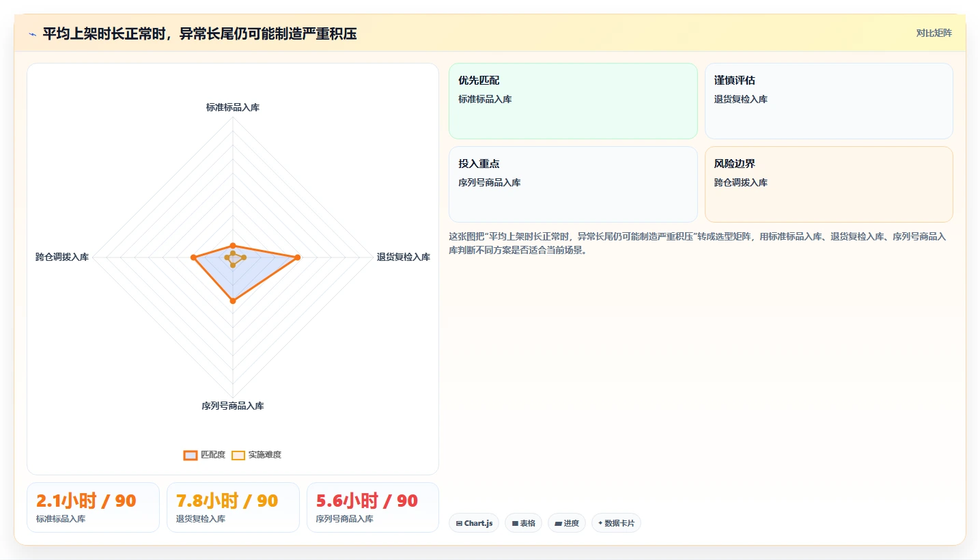Screen dimensions: 980x560
Task: Toggle the 实施难度 legend swatch
Action: click(x=238, y=456)
